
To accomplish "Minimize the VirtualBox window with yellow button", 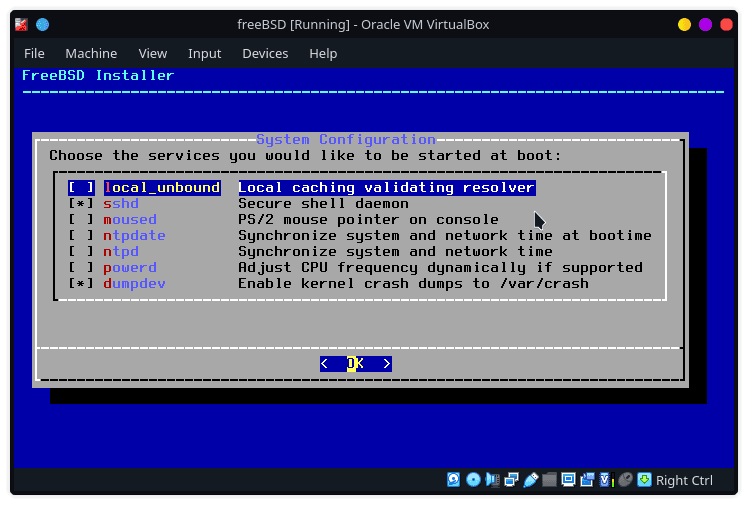I will tap(685, 24).
